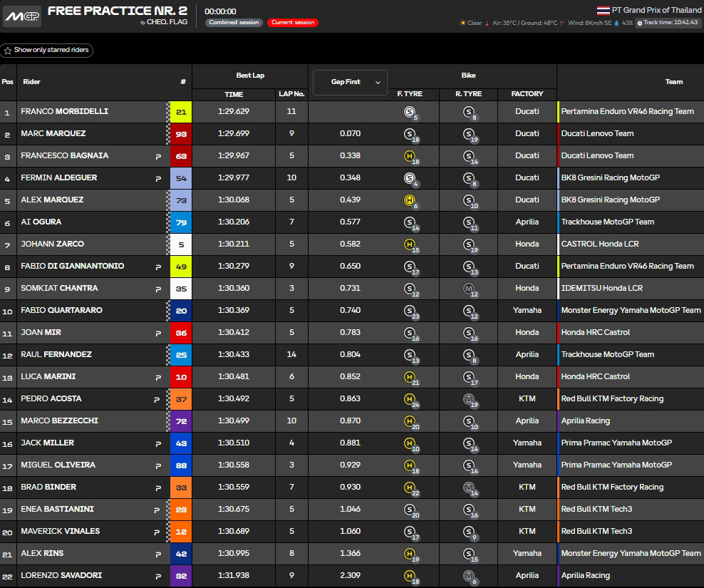
Task: Click the pit indicator beside Francesco Bagnaia
Action: click(x=157, y=156)
